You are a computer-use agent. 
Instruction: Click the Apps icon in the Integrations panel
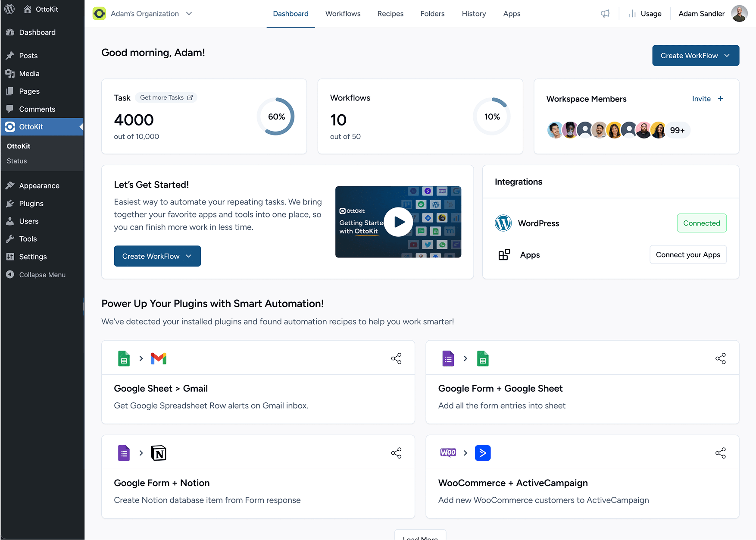503,254
